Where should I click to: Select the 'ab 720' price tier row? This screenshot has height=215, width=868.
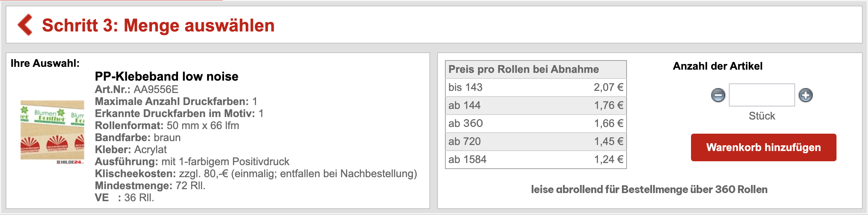[536, 141]
